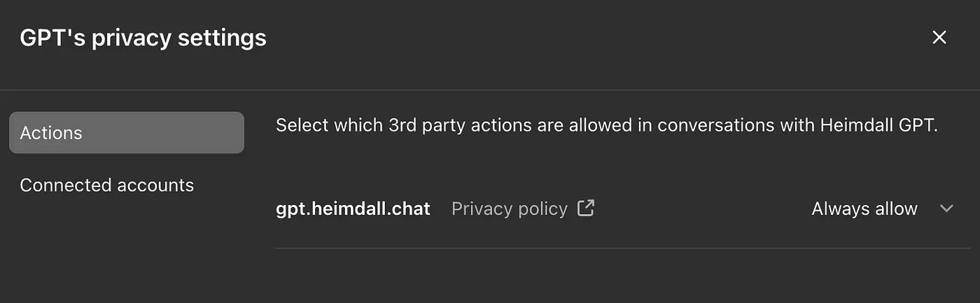Click the gpt.heimdall.chat domain name

(353, 209)
